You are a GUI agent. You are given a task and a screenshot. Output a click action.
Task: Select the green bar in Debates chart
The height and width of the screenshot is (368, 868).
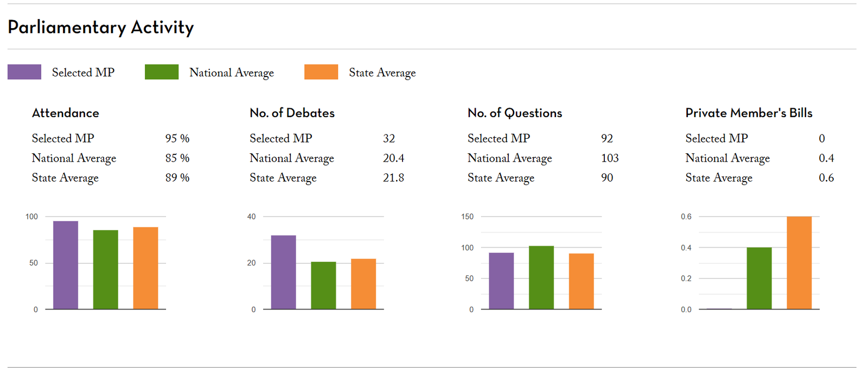point(324,286)
